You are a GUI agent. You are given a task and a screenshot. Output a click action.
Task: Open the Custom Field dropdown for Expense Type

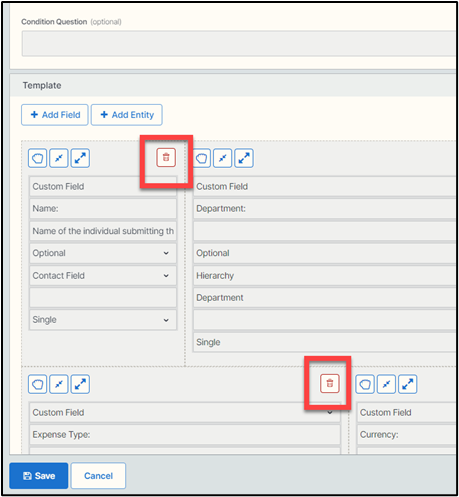(185, 412)
